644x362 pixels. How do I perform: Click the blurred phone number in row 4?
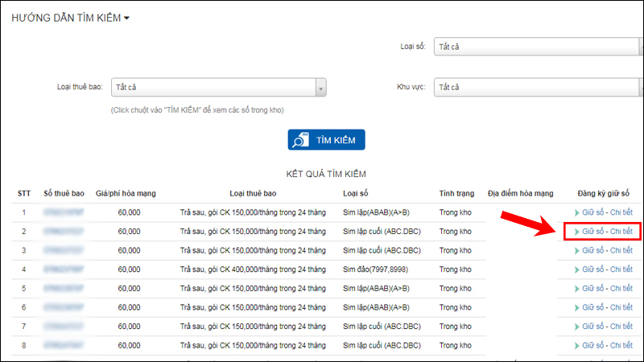[x=64, y=269]
